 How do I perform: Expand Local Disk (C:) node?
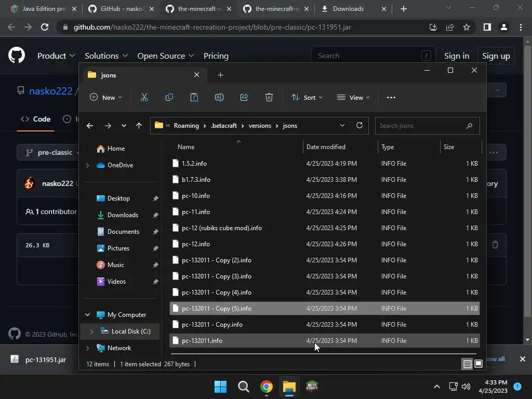pos(91,331)
